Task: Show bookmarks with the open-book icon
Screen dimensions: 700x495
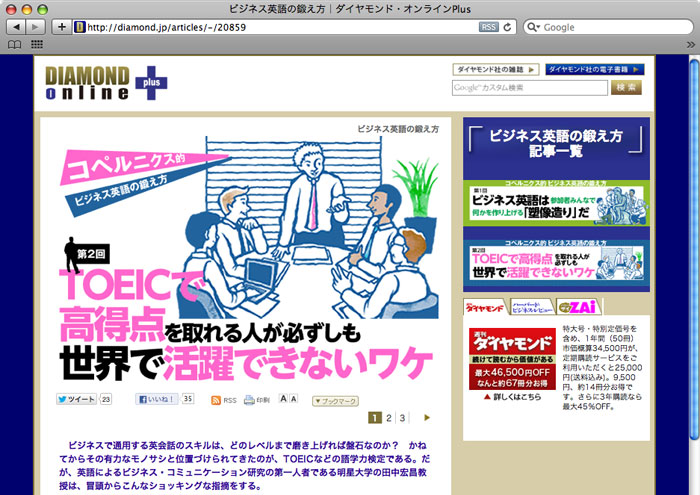Action: tap(15, 45)
